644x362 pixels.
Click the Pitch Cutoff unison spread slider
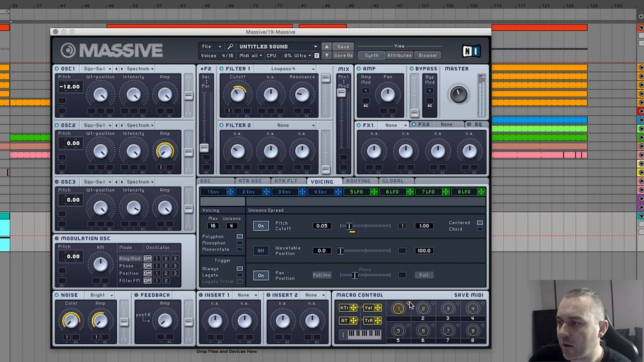(366, 226)
